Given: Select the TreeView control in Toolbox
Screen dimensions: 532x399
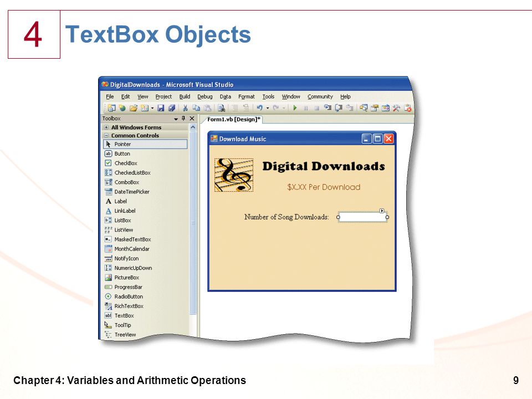Looking at the screenshot, I should (x=145, y=335).
